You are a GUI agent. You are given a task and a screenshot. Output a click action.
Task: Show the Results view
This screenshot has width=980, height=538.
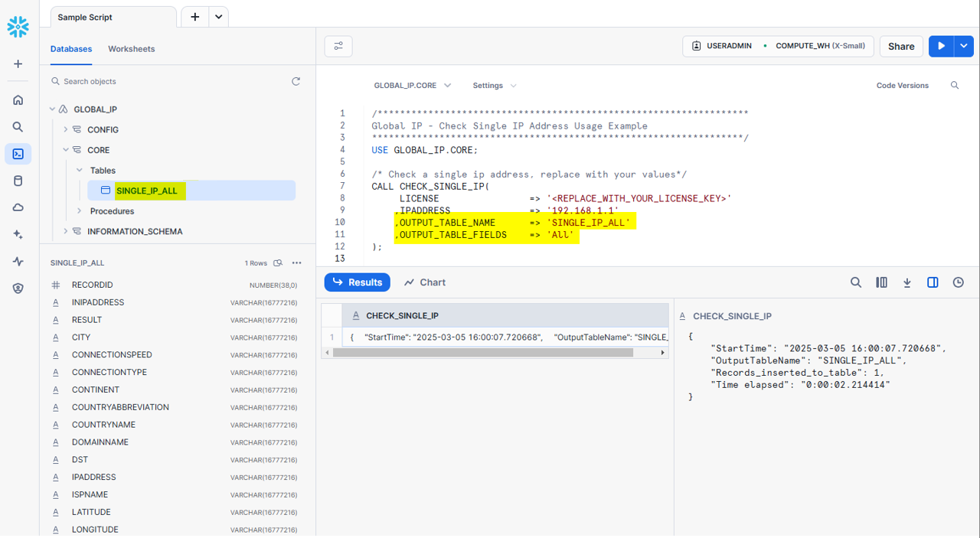tap(358, 282)
